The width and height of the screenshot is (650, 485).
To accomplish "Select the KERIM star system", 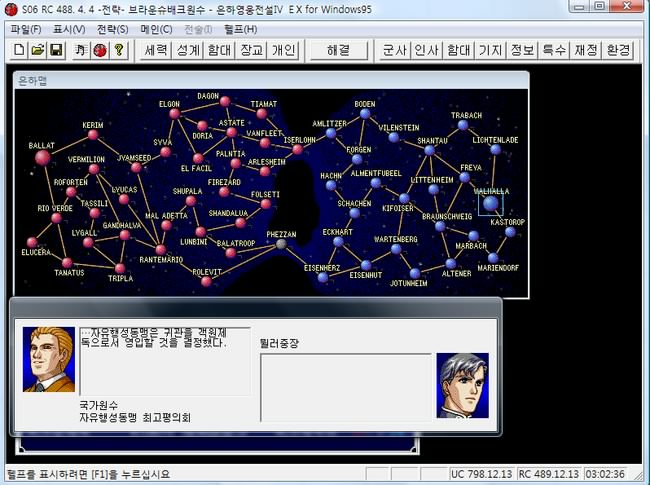I will [x=93, y=135].
